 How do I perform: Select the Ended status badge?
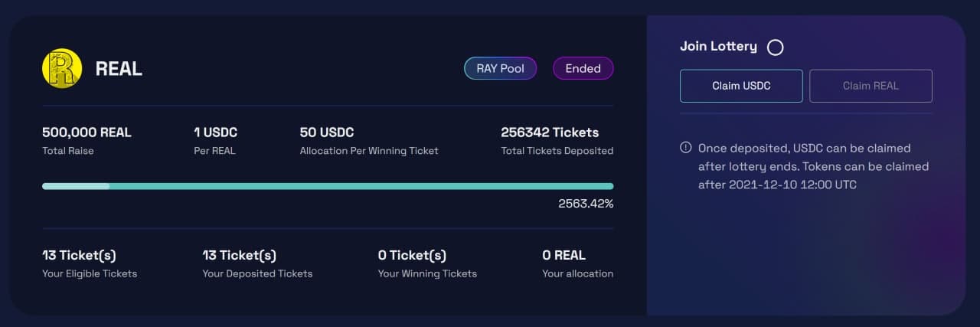[583, 68]
